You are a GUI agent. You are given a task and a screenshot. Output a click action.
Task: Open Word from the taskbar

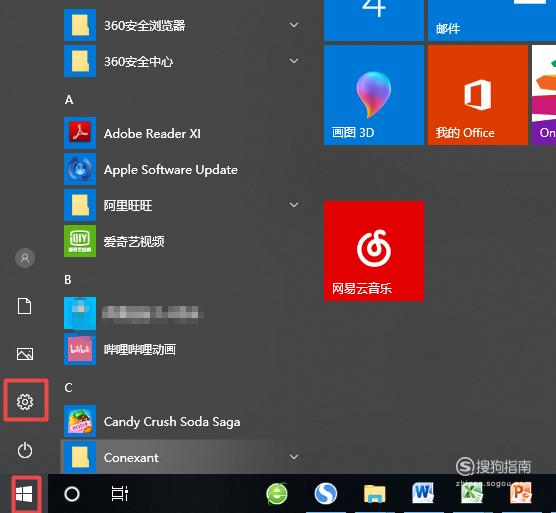tap(423, 493)
